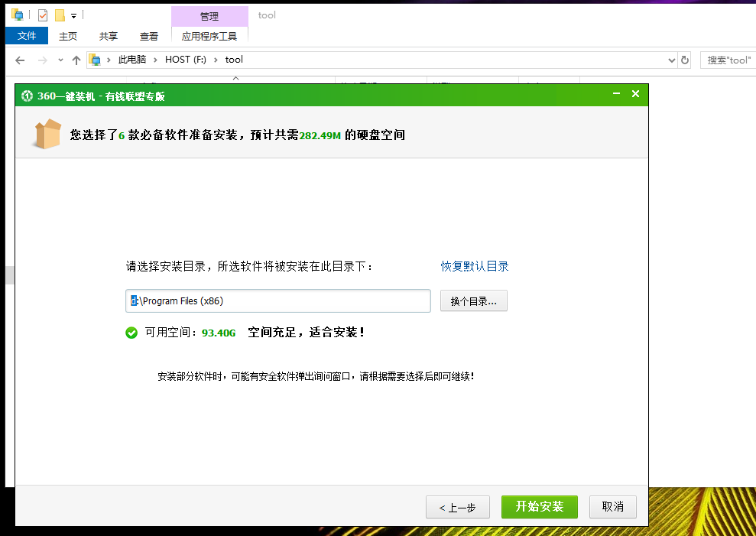756x536 pixels.
Task: Open the 查看 ribbon tab
Action: [149, 36]
